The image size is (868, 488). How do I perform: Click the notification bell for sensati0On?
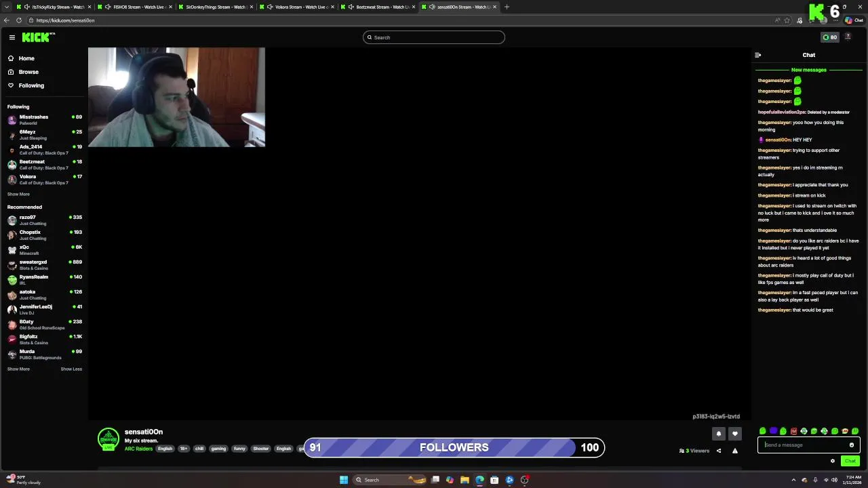tap(719, 434)
